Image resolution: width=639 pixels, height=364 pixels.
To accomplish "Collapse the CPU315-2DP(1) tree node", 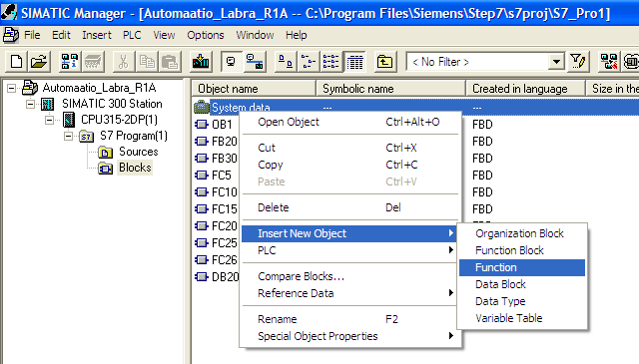I will point(49,120).
